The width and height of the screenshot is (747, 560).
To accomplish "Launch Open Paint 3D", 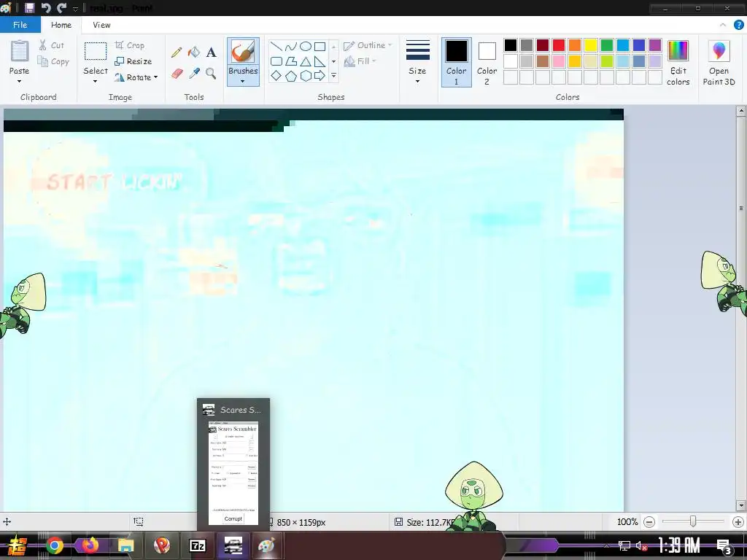I will tap(719, 63).
